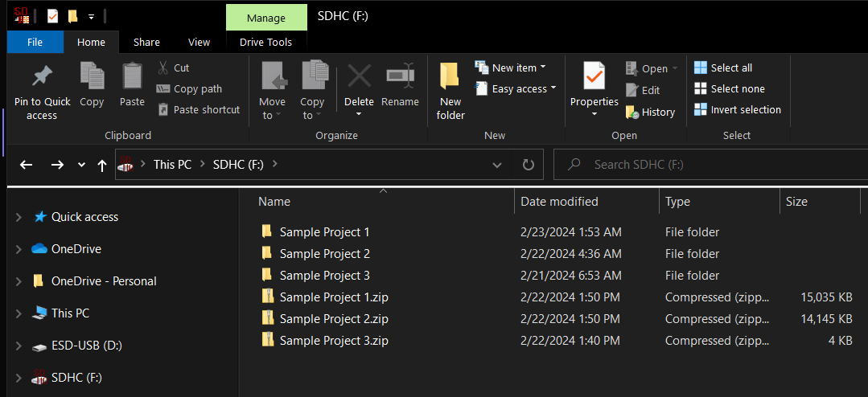Expand the ESD-USB (D:) tree node
Viewport: 868px width, 397px height.
point(19,346)
